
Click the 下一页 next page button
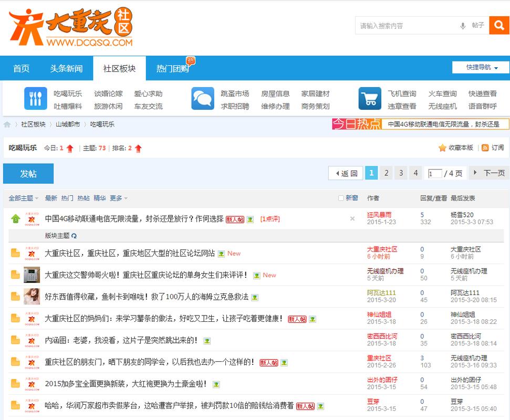490,173
